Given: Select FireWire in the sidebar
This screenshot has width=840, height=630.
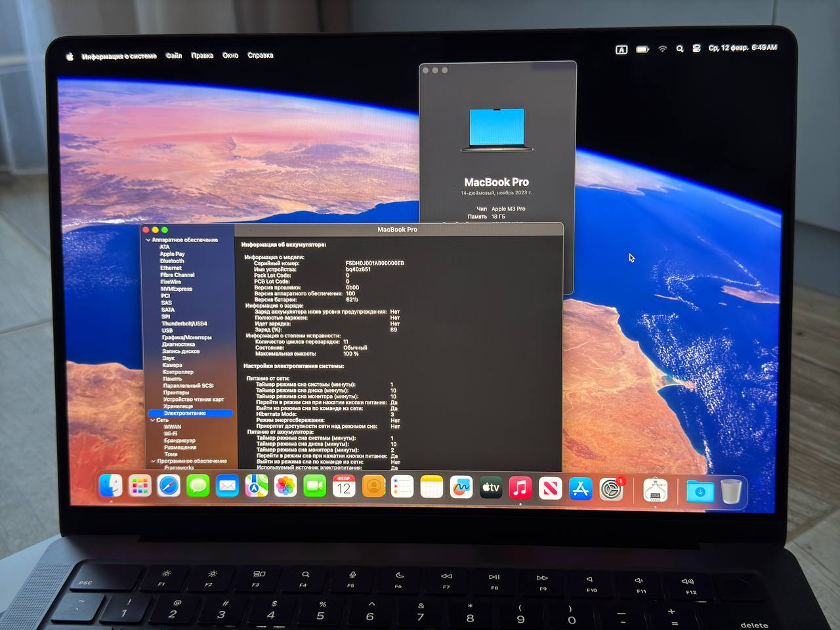Looking at the screenshot, I should click(171, 282).
